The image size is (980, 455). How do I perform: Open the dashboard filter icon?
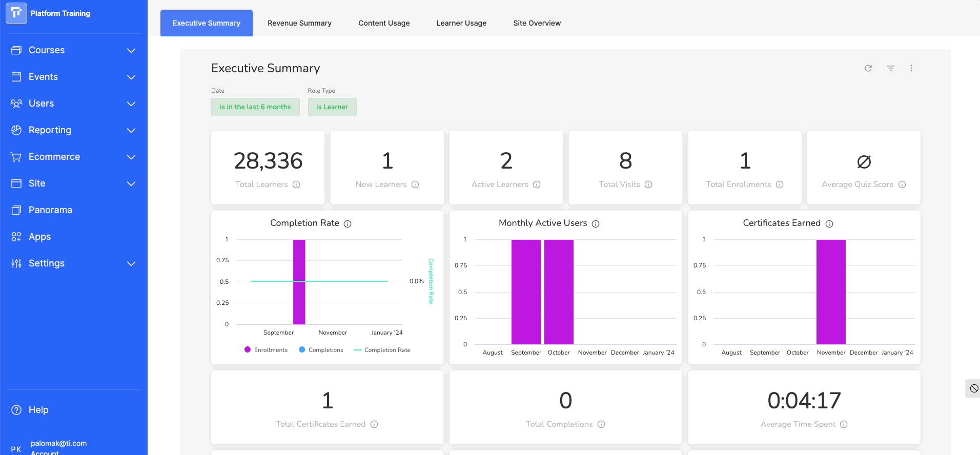(x=891, y=68)
